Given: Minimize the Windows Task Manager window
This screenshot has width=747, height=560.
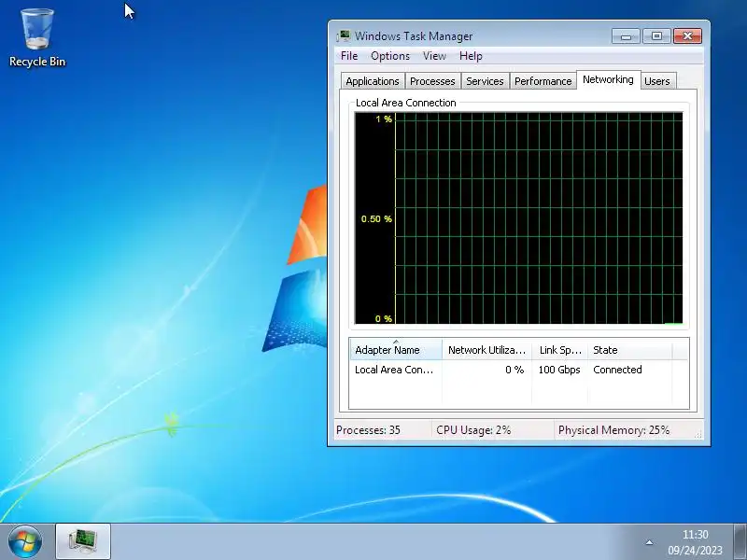Looking at the screenshot, I should point(626,36).
